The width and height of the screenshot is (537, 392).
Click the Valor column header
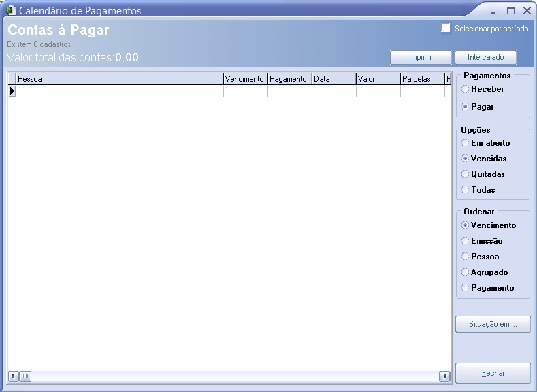[378, 79]
